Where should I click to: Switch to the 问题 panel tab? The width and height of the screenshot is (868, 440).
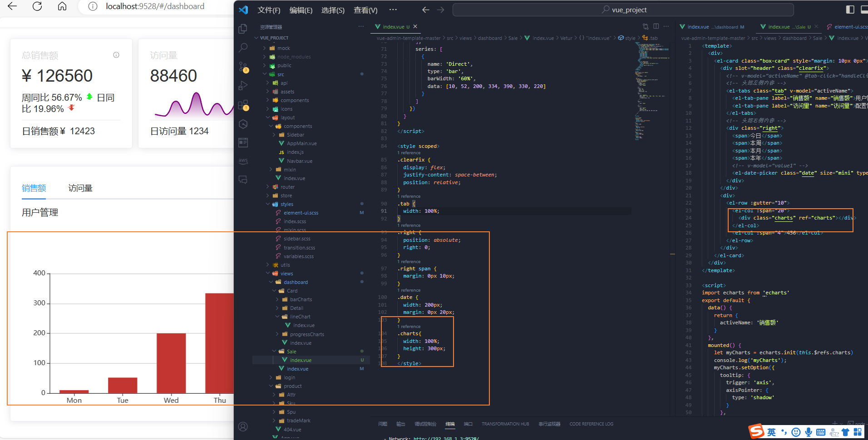(383, 424)
